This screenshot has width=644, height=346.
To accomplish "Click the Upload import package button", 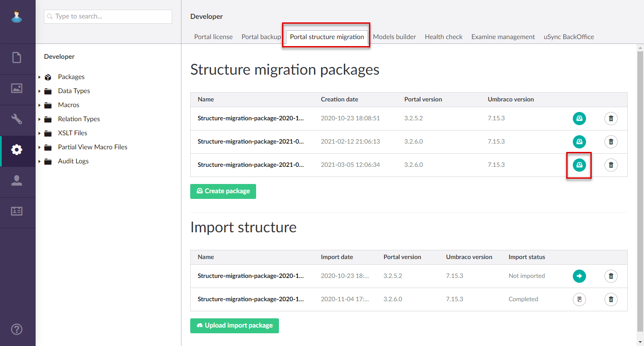I will tap(235, 325).
